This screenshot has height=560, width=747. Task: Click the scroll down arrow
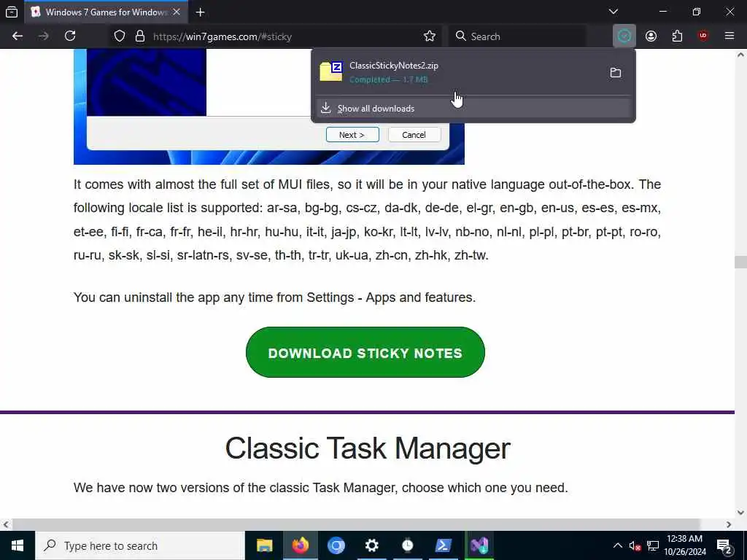[x=741, y=513]
